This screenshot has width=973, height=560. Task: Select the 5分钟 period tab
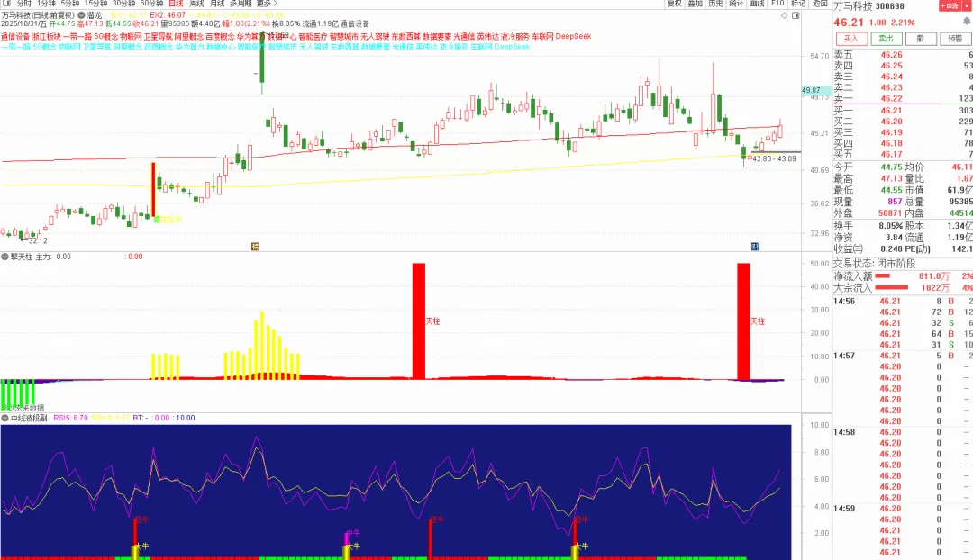[x=70, y=3]
